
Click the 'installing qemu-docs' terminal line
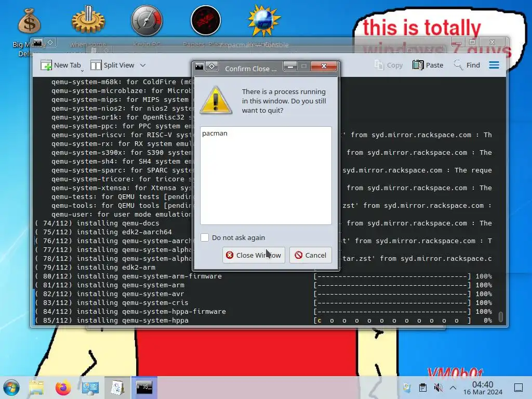(x=118, y=223)
